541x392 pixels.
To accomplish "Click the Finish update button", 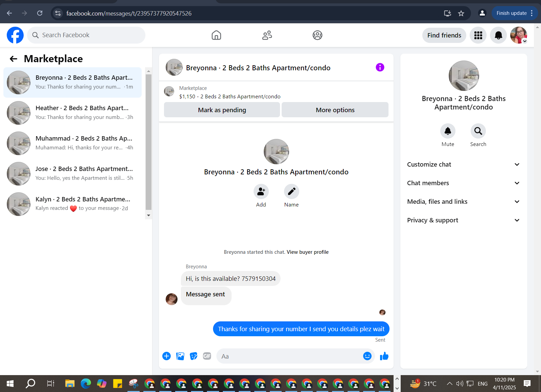I will coord(511,13).
